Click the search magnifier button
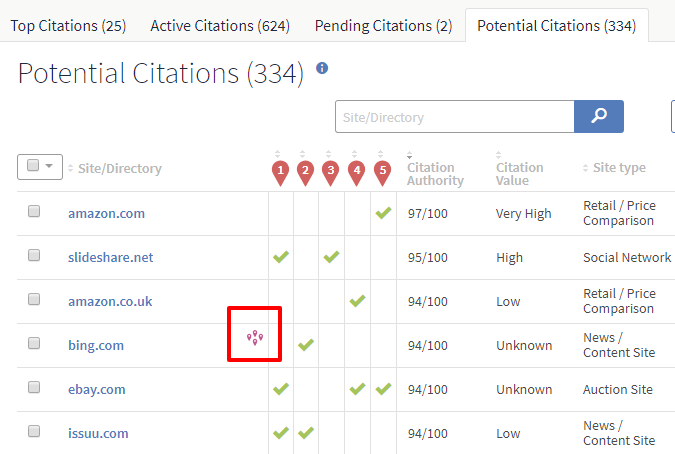Screen dimensions: 675x454 (598, 116)
